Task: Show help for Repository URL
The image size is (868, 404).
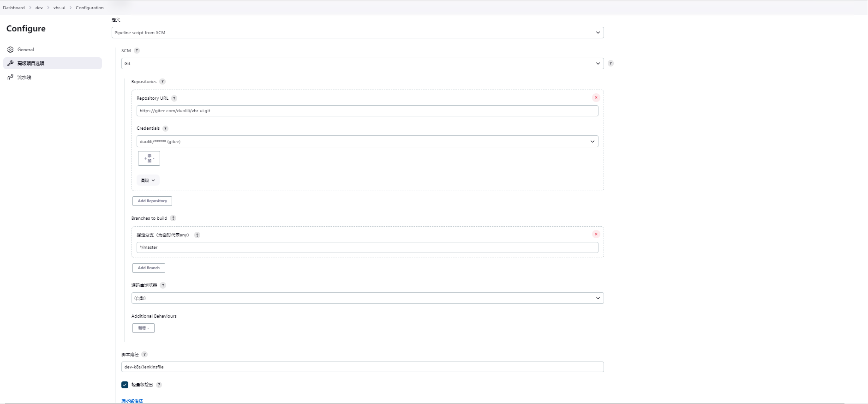Action: 174,98
